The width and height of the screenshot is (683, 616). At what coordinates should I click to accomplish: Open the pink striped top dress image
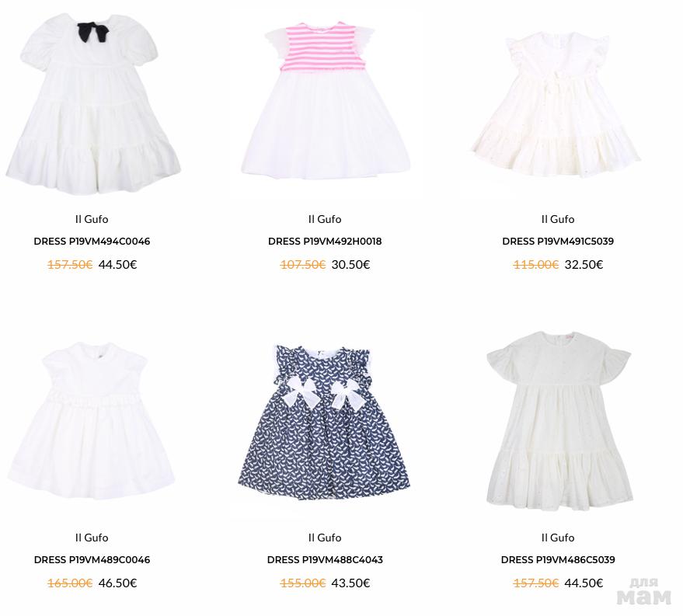pos(326,100)
